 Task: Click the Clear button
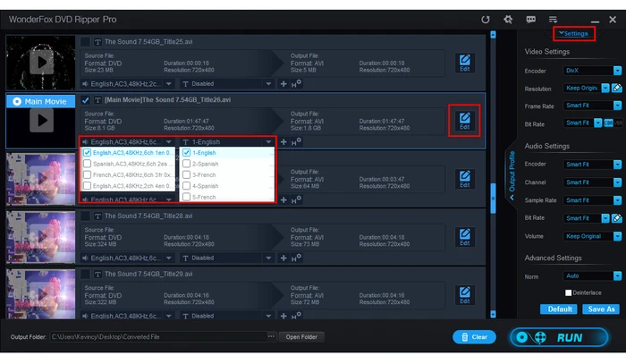[474, 337]
